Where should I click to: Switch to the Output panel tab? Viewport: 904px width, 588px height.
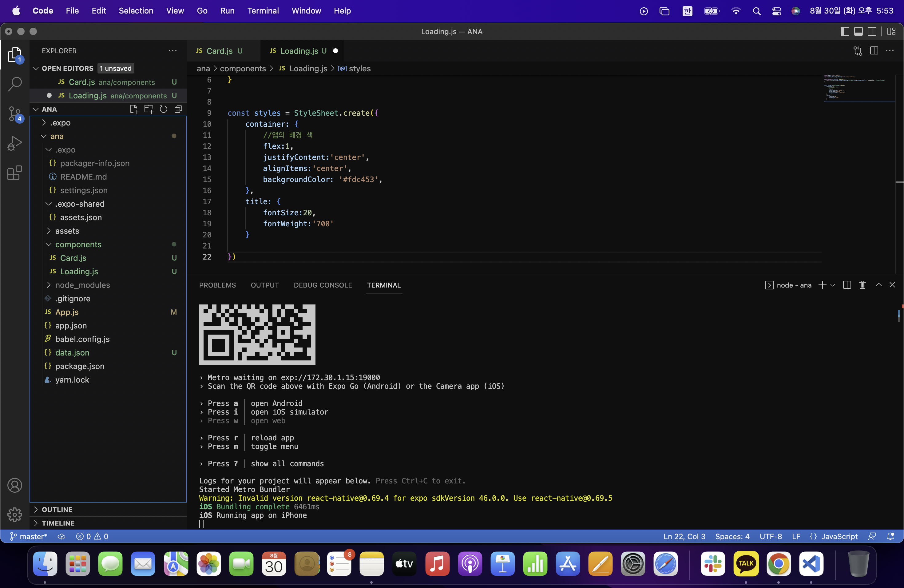pos(265,285)
